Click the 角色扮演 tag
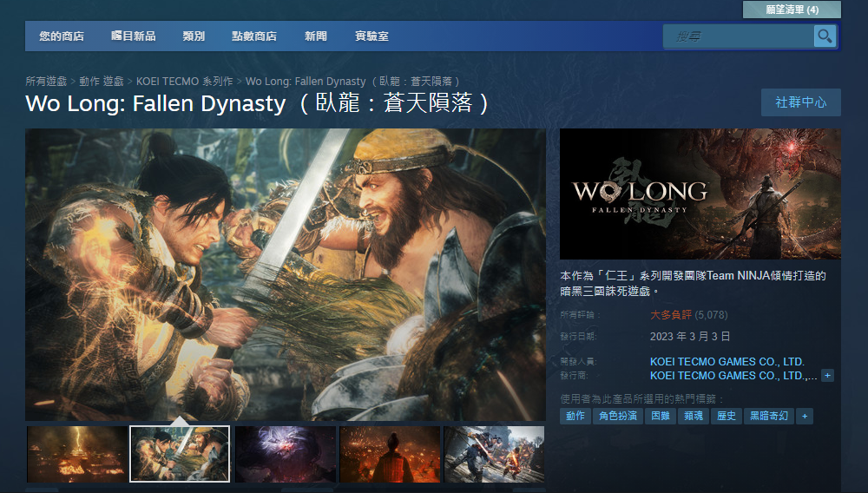This screenshot has width=868, height=493. click(618, 416)
